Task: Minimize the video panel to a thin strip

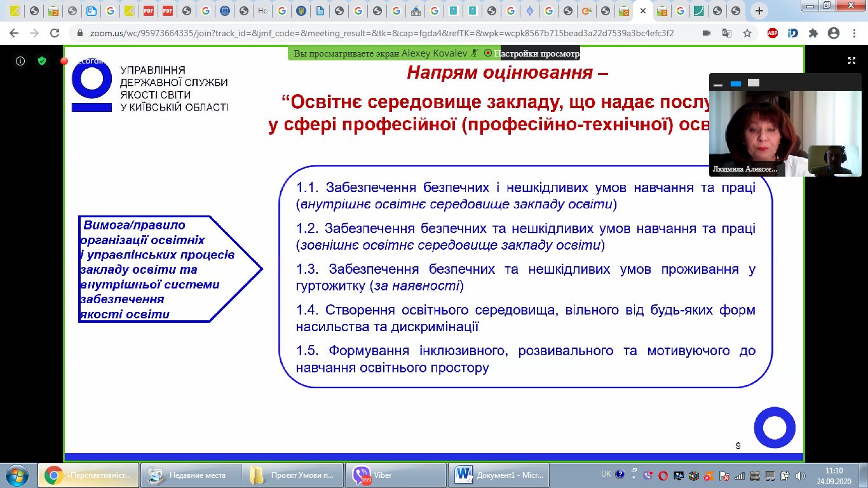Action: click(x=718, y=83)
